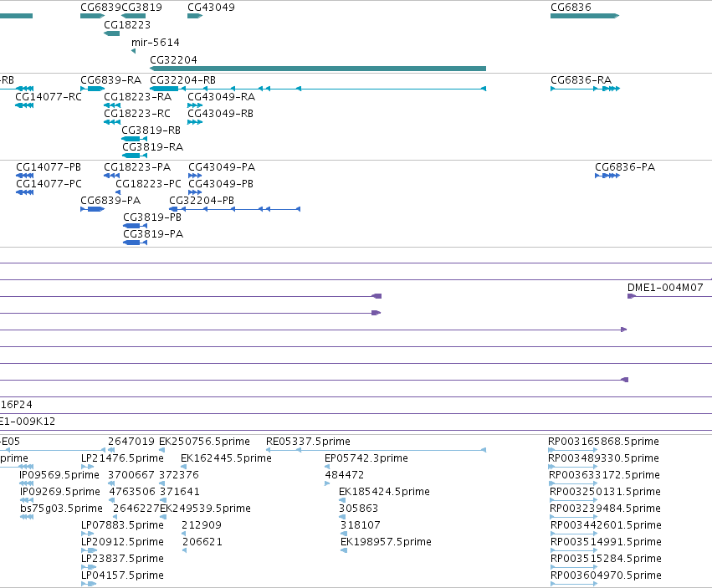712x588 pixels.
Task: Select feature 2647019
Action: coord(110,450)
